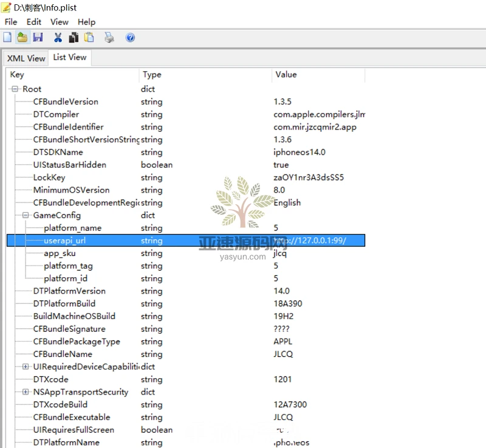Open Help via question mark icon
Screen dimensions: 486x448
click(x=130, y=37)
